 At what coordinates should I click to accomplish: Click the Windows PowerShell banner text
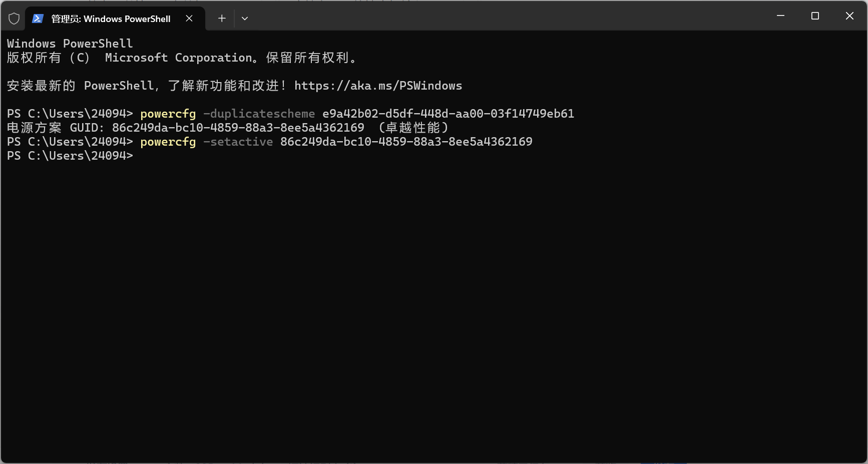[x=70, y=44]
